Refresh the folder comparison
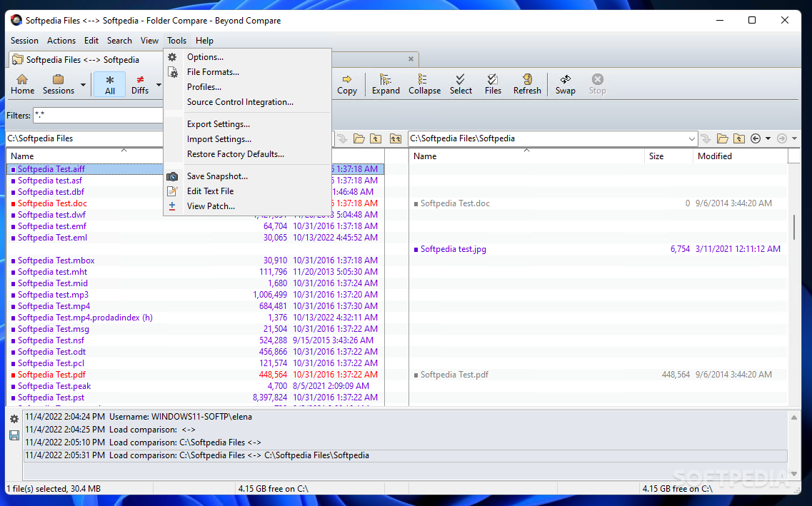This screenshot has height=506, width=812. coord(527,84)
